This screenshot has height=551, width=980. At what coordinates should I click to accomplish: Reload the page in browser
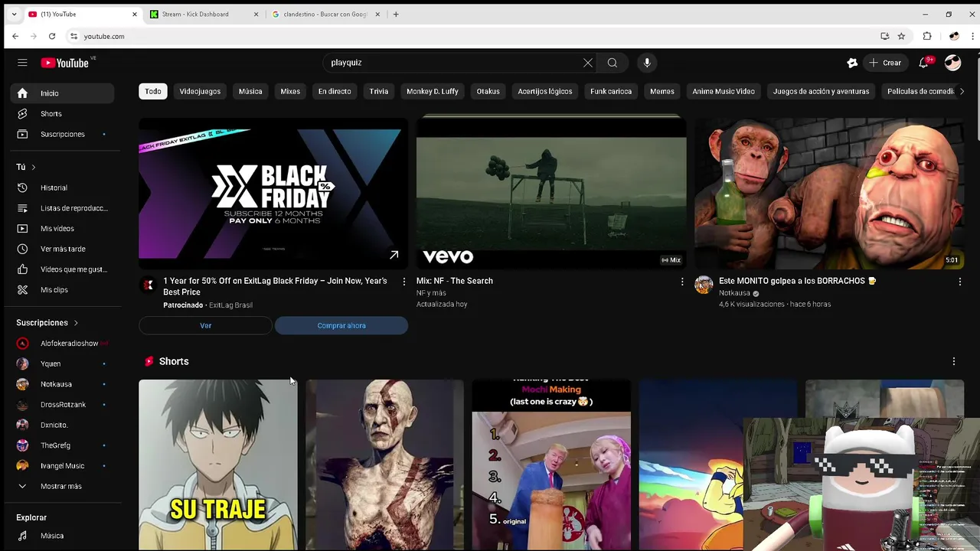[52, 36]
